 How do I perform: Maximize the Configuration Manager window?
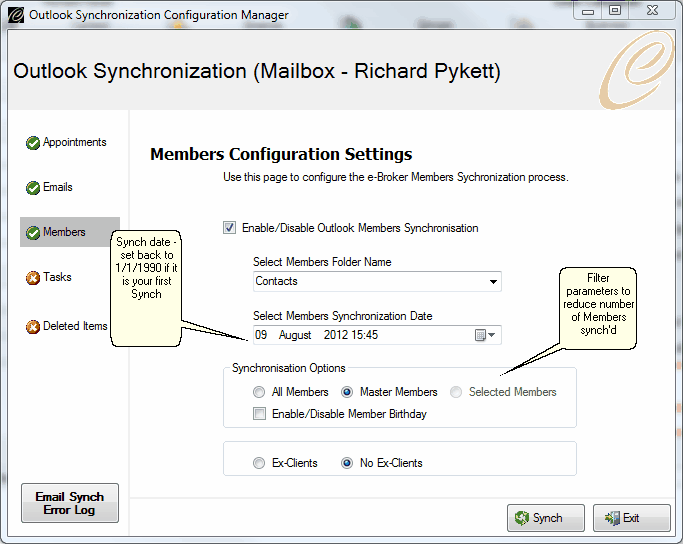[x=615, y=10]
